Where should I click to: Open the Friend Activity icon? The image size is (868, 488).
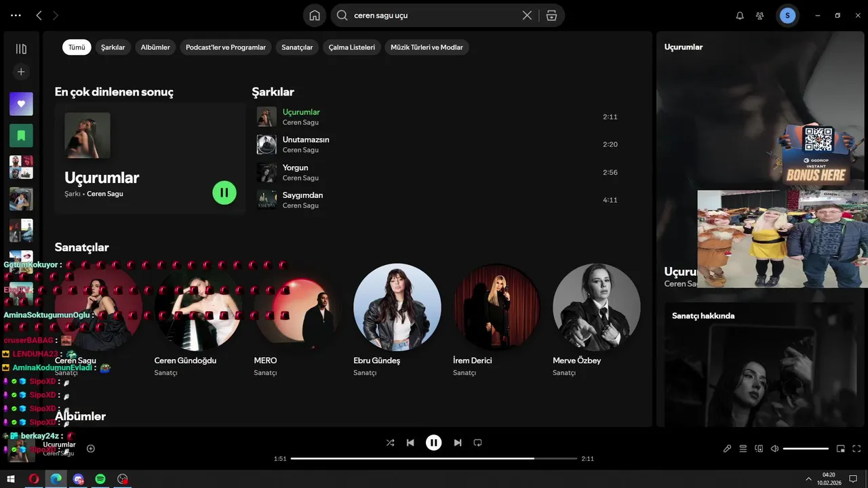pos(759,16)
